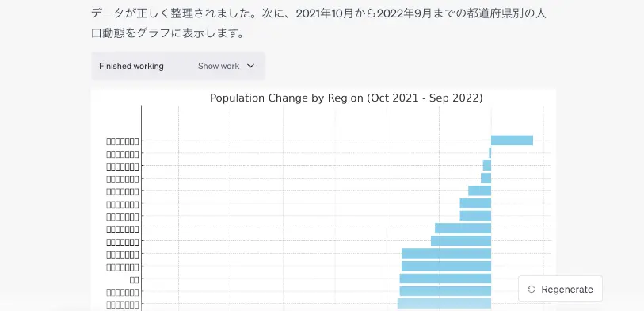Click the only positive bar extending right
The height and width of the screenshot is (311, 644).
(512, 140)
